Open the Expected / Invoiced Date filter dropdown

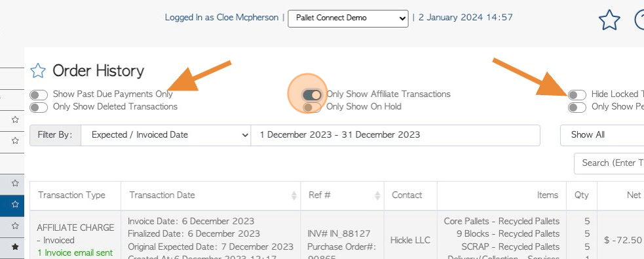coord(166,135)
